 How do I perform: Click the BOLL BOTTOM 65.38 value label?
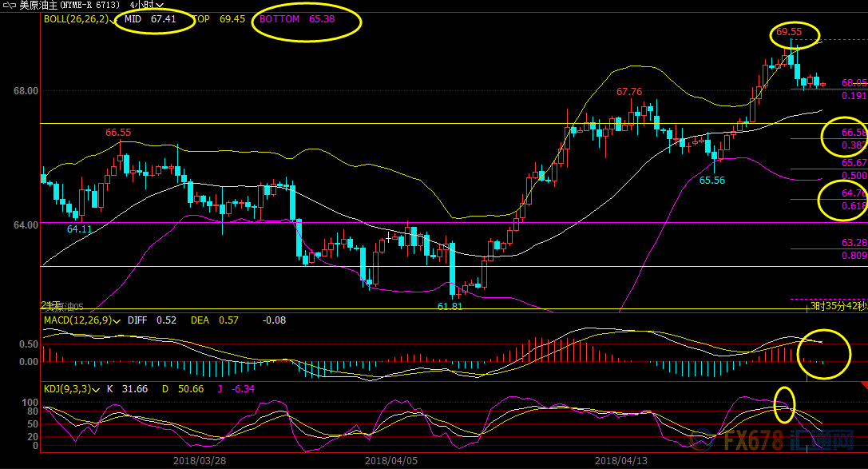click(308, 18)
